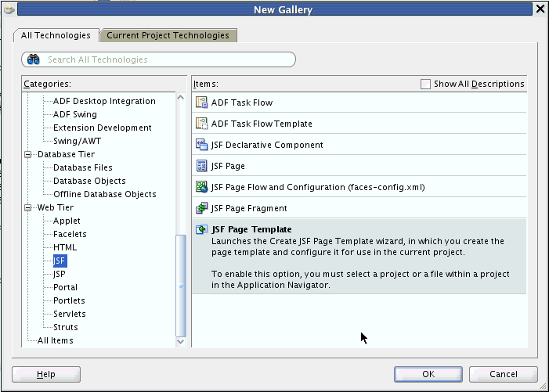Select Offline Database Objects category

pos(105,194)
